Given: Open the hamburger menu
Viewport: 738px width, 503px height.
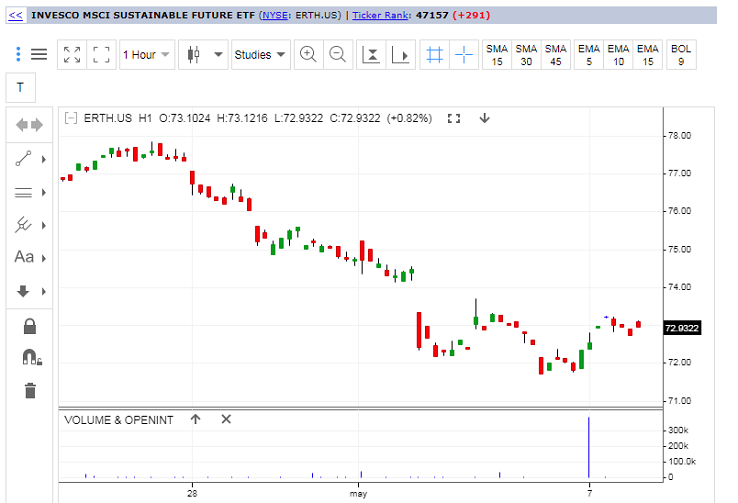Looking at the screenshot, I should (x=39, y=54).
